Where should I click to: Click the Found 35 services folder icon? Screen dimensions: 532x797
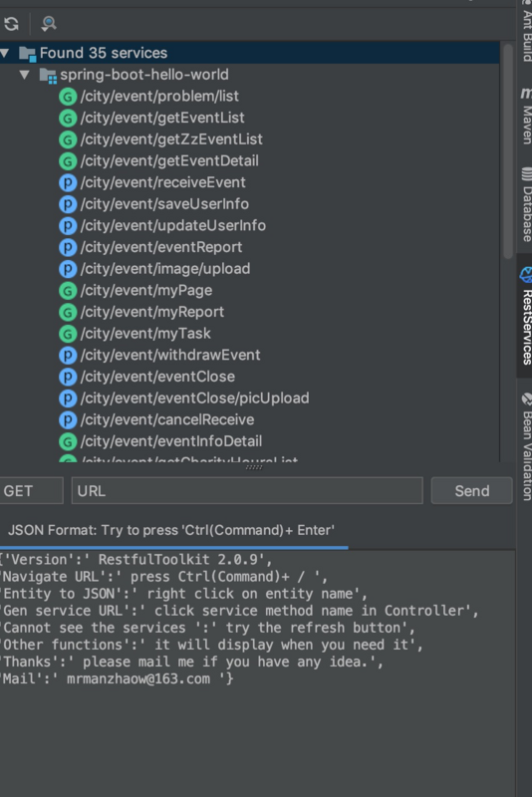[x=27, y=54]
